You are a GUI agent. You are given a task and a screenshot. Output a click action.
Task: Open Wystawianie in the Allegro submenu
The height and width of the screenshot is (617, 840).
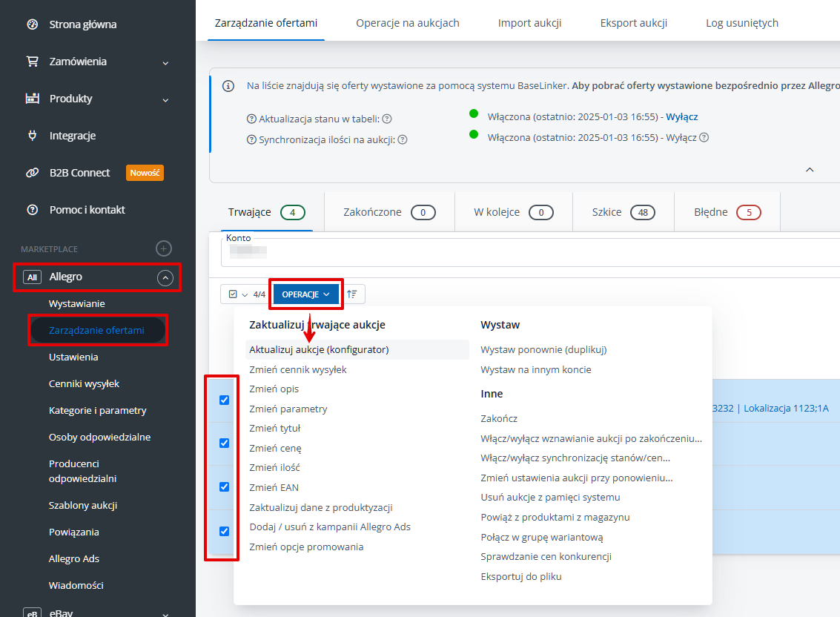tap(76, 304)
